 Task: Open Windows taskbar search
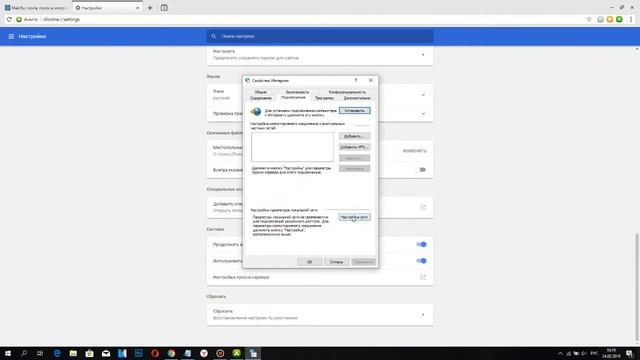click(x=24, y=353)
